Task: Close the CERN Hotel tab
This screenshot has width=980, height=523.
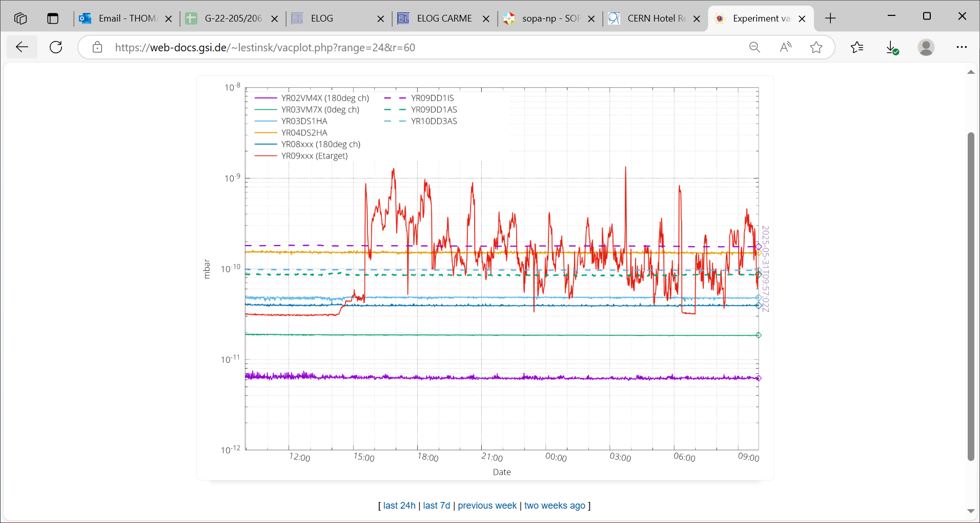Action: pos(697,19)
